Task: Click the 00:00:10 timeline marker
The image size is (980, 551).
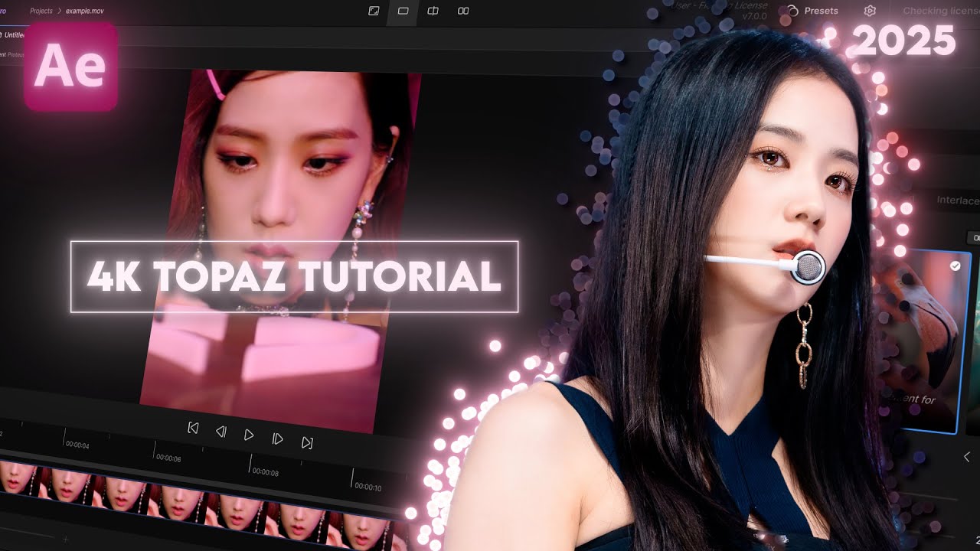Action: (x=368, y=487)
